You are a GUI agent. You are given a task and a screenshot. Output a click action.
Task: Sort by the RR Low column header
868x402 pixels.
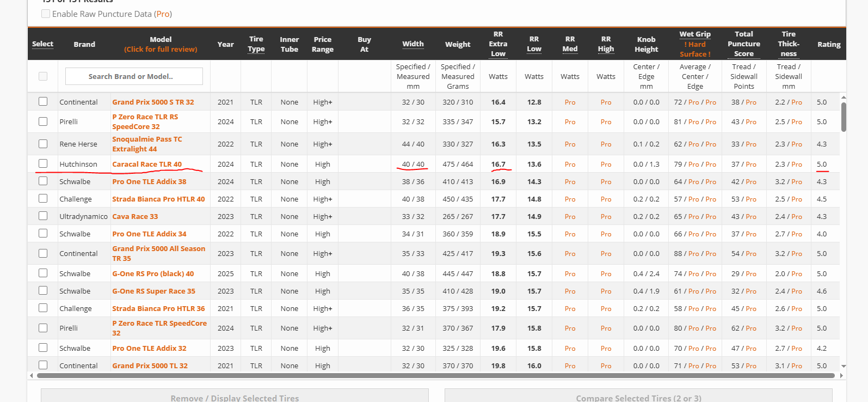[534, 44]
